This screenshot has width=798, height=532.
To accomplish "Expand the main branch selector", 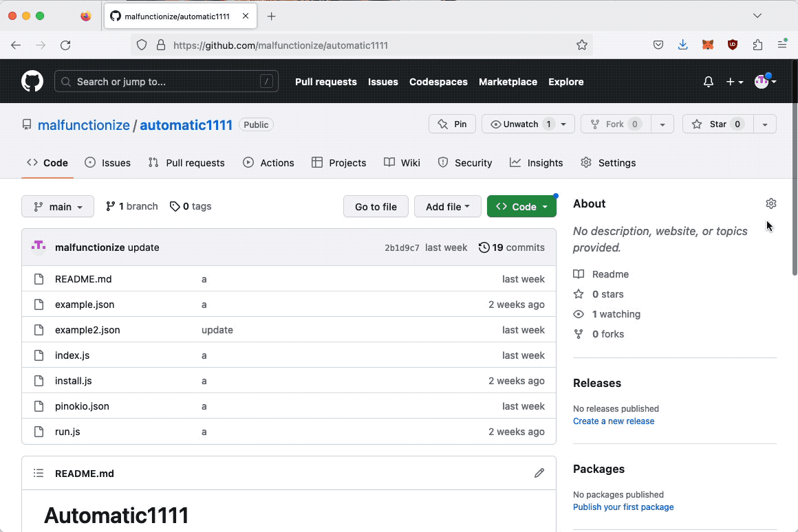I will pyautogui.click(x=58, y=207).
